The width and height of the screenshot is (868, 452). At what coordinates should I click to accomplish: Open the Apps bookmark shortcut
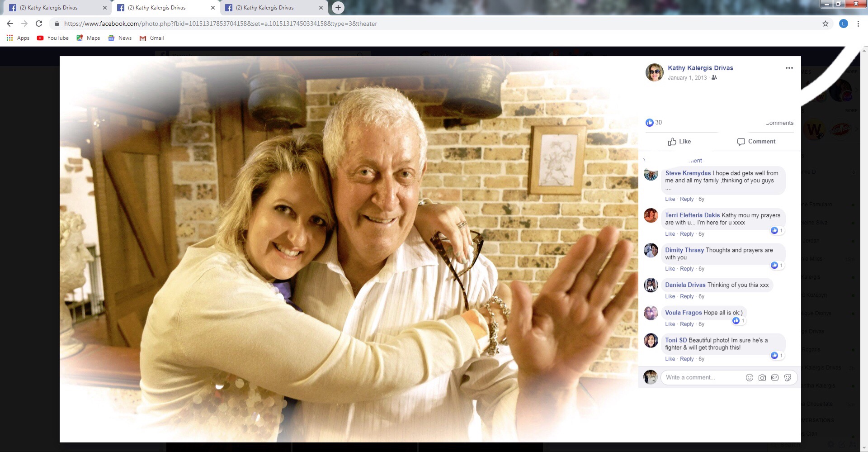point(18,38)
